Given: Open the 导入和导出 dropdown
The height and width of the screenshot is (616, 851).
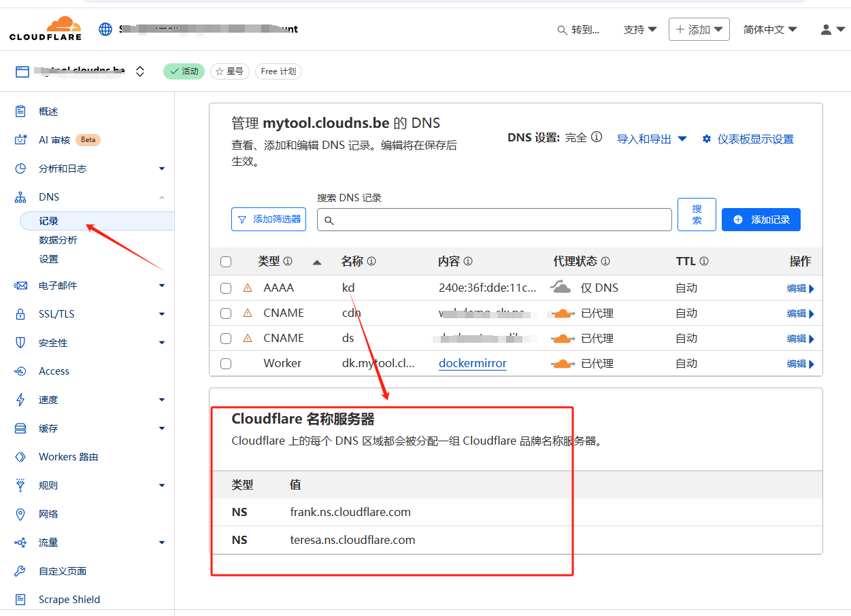Looking at the screenshot, I should tap(652, 139).
